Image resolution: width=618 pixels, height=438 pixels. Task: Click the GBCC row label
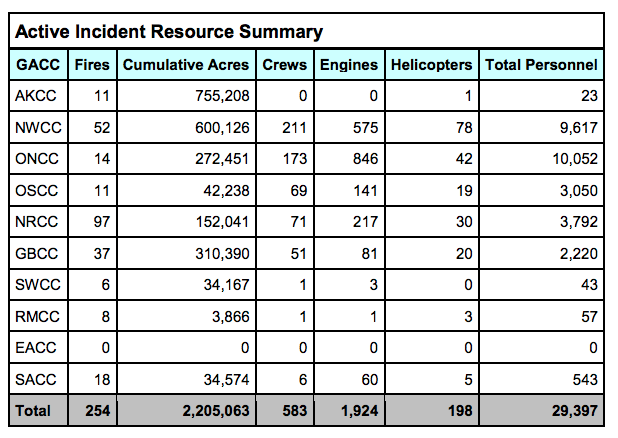point(37,253)
